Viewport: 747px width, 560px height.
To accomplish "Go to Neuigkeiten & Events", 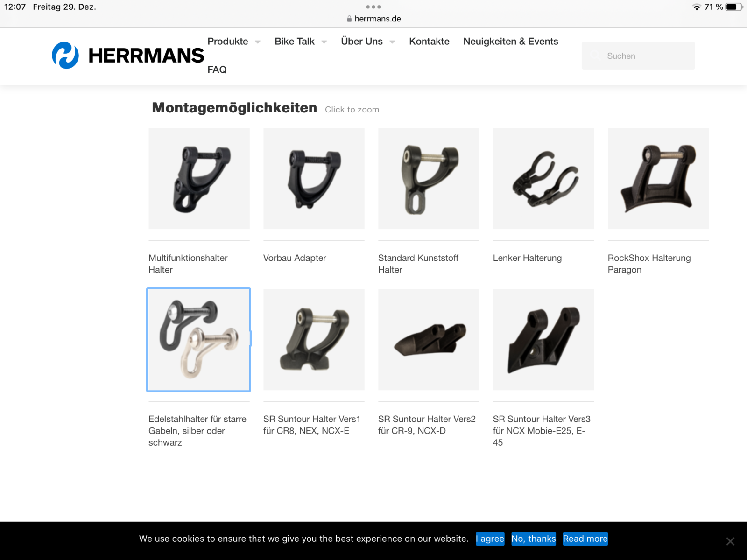I will coord(511,42).
